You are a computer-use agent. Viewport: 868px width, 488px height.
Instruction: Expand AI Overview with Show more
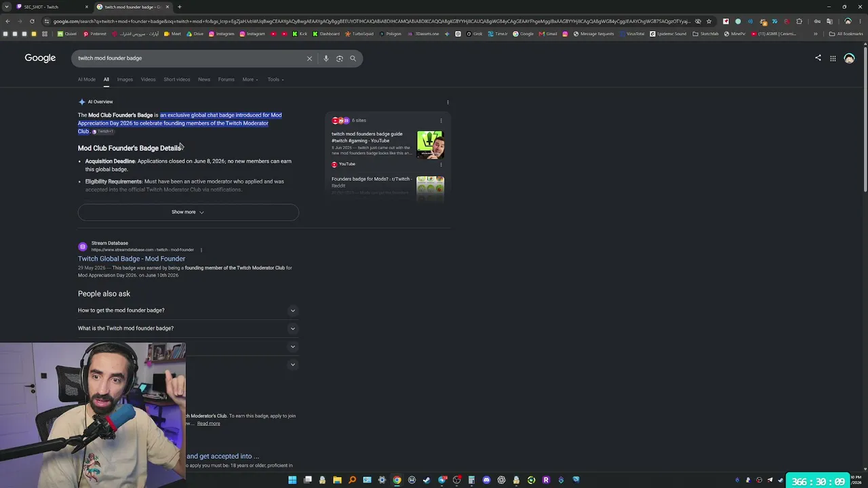(x=188, y=212)
